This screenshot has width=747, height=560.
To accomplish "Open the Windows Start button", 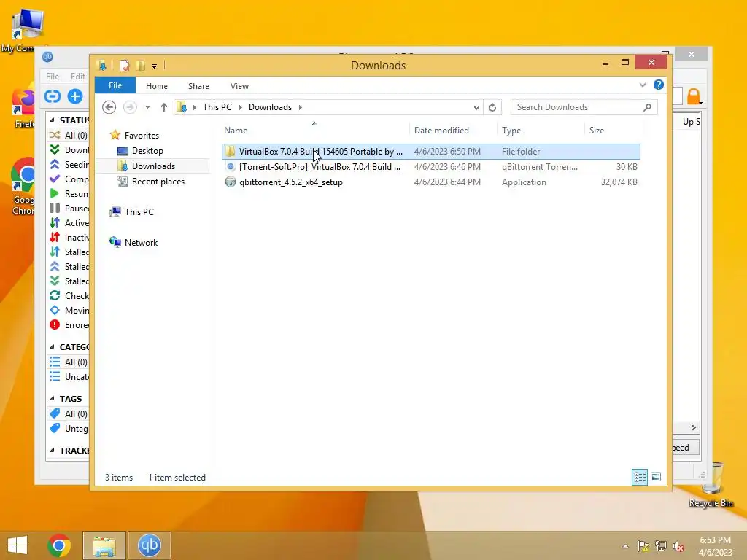I will pyautogui.click(x=18, y=545).
